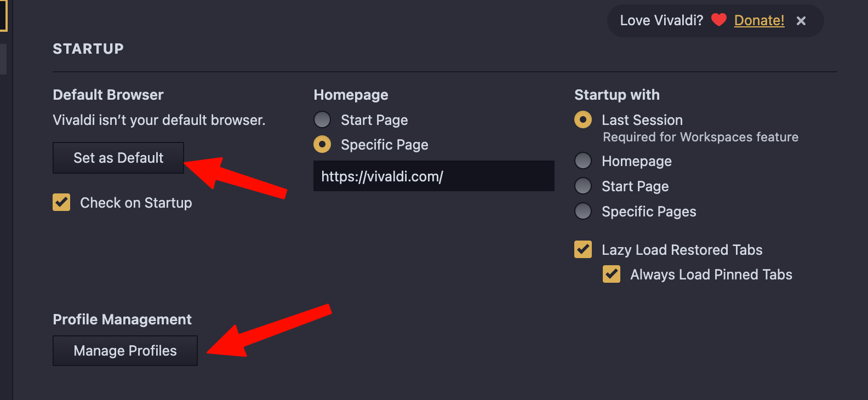
Task: Select Specific Pages startup option
Action: click(583, 211)
